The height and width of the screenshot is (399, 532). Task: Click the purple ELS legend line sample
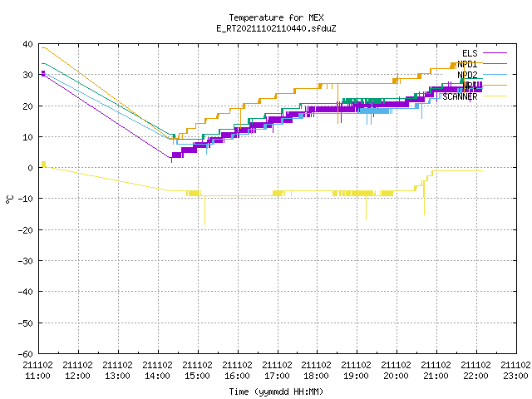495,53
